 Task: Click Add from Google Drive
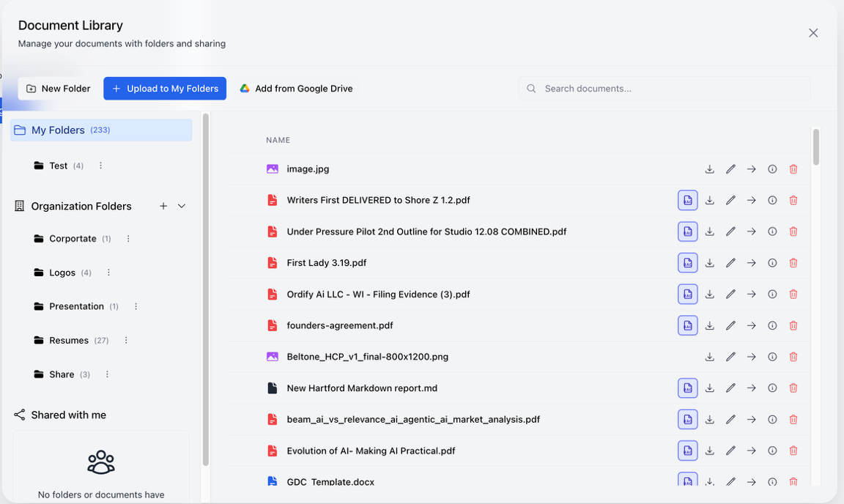[x=296, y=88]
